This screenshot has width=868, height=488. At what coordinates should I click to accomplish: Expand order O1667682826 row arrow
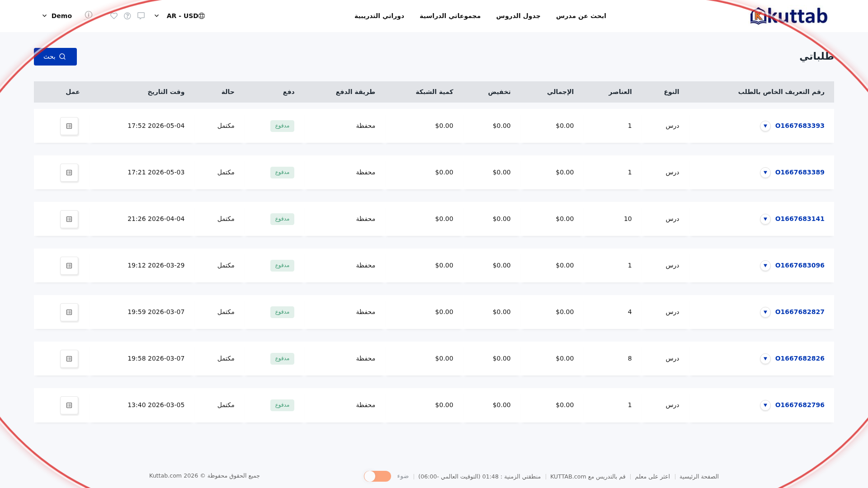tap(765, 359)
